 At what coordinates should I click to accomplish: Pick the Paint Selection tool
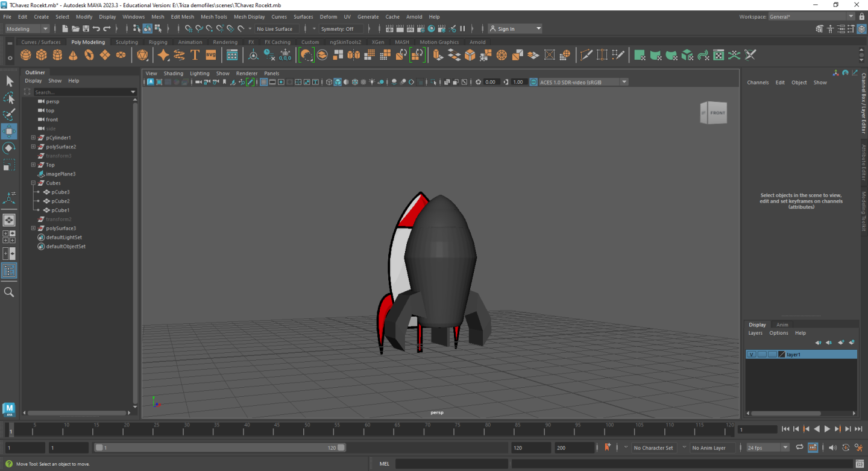9,115
